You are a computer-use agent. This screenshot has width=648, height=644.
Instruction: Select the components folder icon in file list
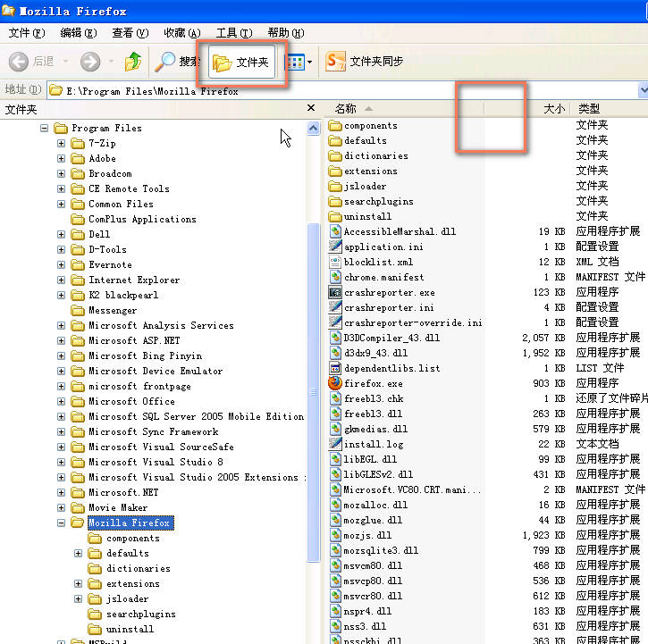point(335,125)
